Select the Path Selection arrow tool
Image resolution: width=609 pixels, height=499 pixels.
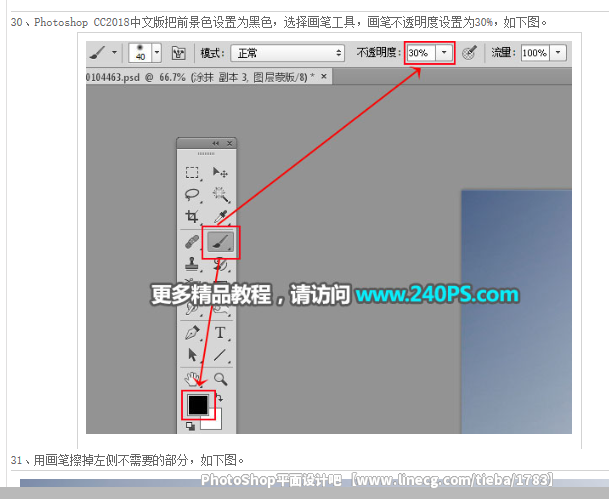coord(192,355)
